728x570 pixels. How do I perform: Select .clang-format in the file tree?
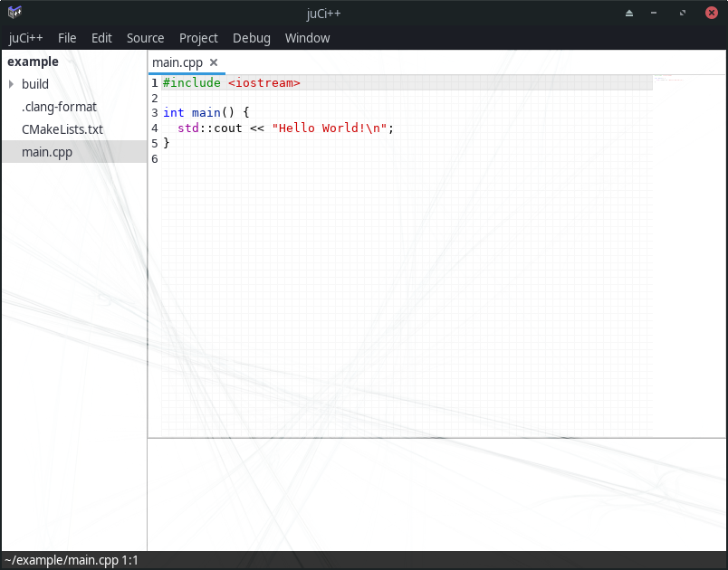[59, 107]
